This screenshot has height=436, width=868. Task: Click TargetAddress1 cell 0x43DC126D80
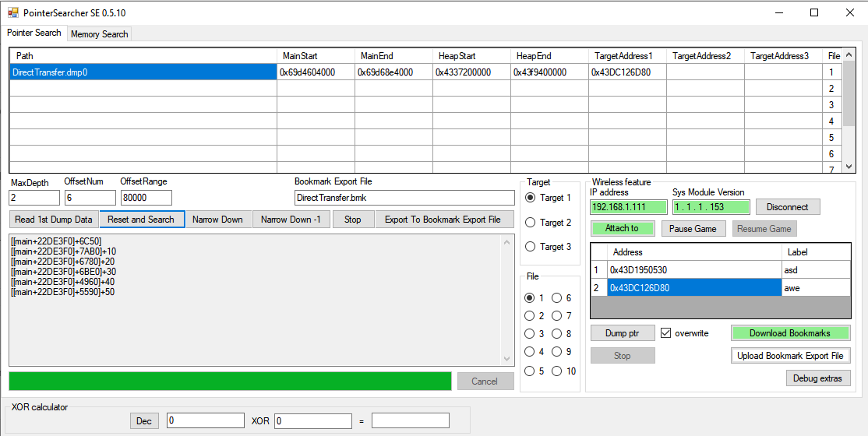[x=628, y=72]
